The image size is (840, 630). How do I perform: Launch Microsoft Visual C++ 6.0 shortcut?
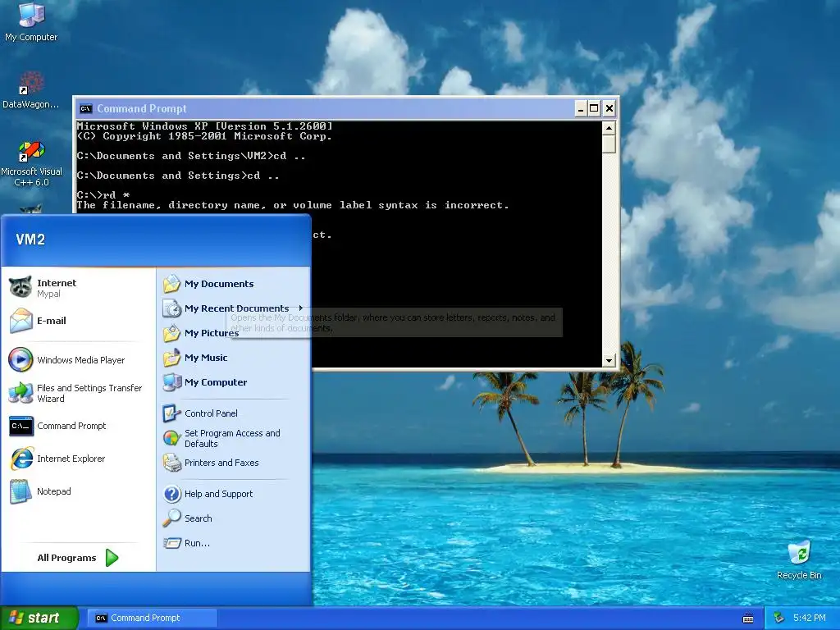coord(32,163)
